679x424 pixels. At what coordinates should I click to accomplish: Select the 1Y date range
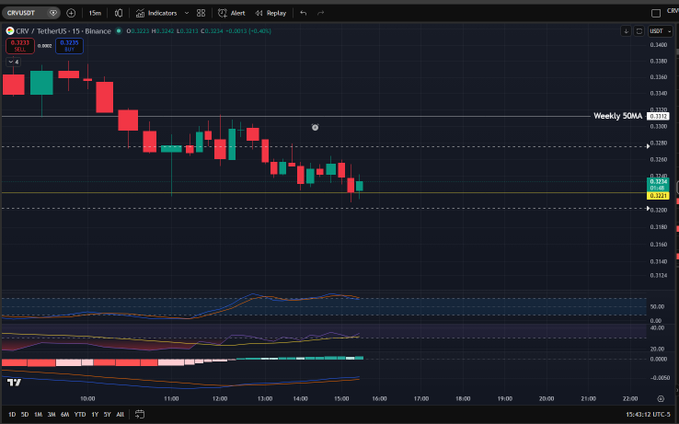point(95,414)
